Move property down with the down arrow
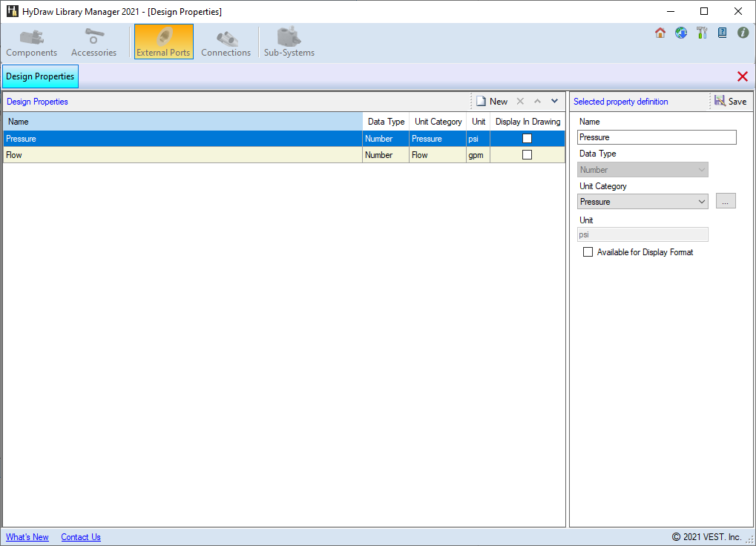756x546 pixels. pos(554,101)
